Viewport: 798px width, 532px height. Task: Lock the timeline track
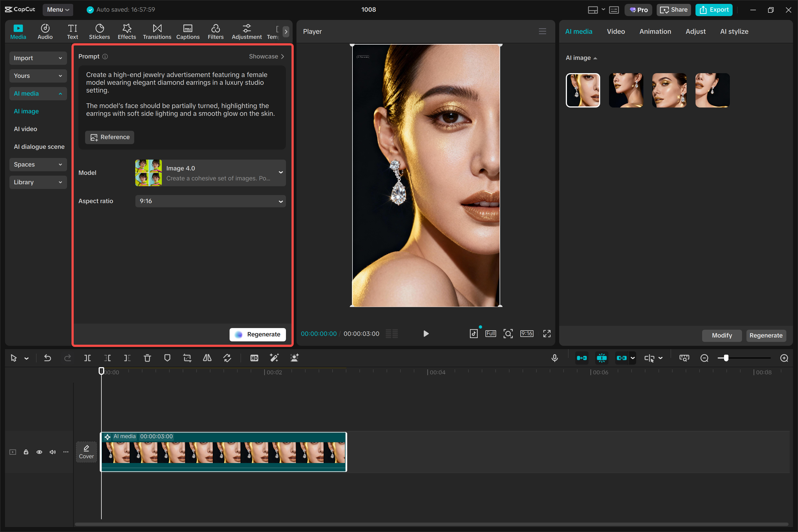(26, 452)
